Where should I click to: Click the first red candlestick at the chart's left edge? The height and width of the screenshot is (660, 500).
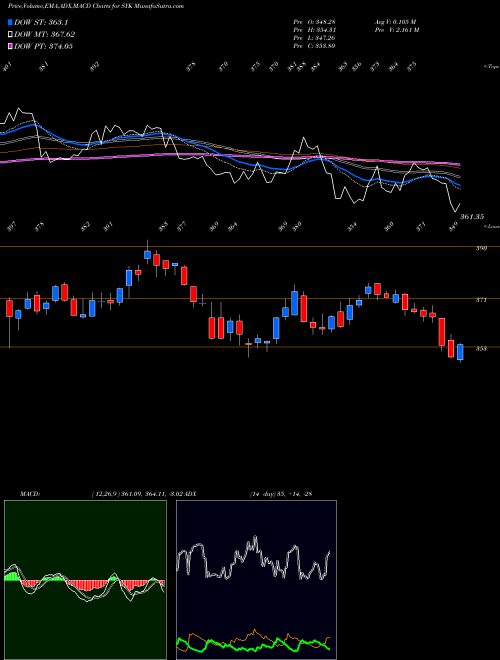[x=9, y=308]
